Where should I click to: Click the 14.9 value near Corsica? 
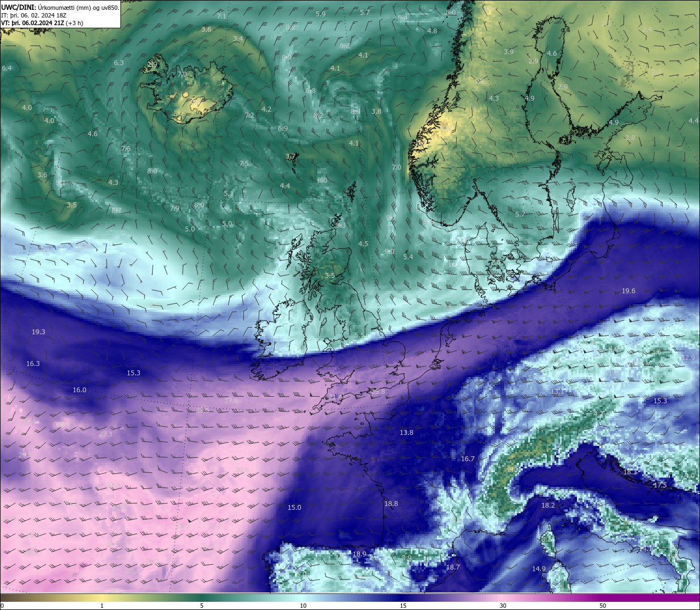pos(539,569)
